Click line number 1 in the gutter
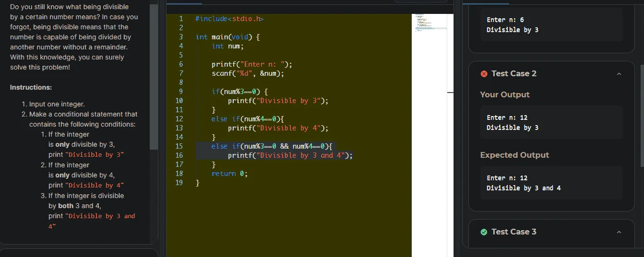This screenshot has width=644, height=257. click(181, 19)
